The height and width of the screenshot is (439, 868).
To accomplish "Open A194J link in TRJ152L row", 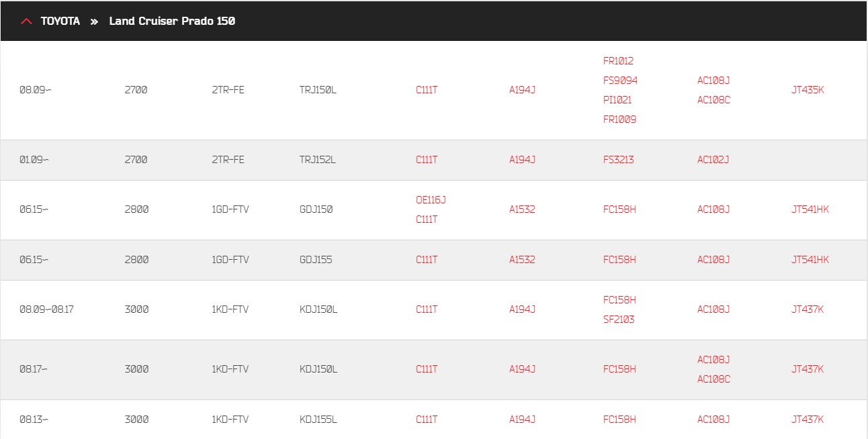I will pyautogui.click(x=522, y=160).
